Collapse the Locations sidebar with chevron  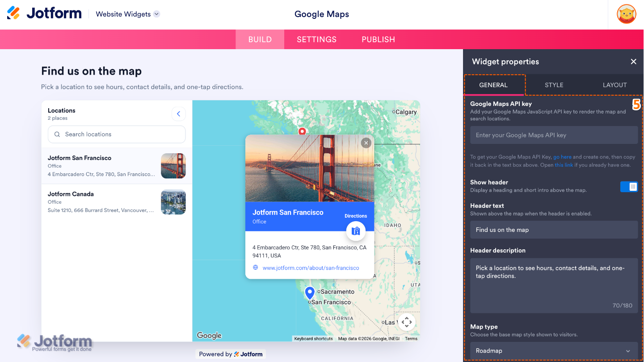[x=178, y=114]
